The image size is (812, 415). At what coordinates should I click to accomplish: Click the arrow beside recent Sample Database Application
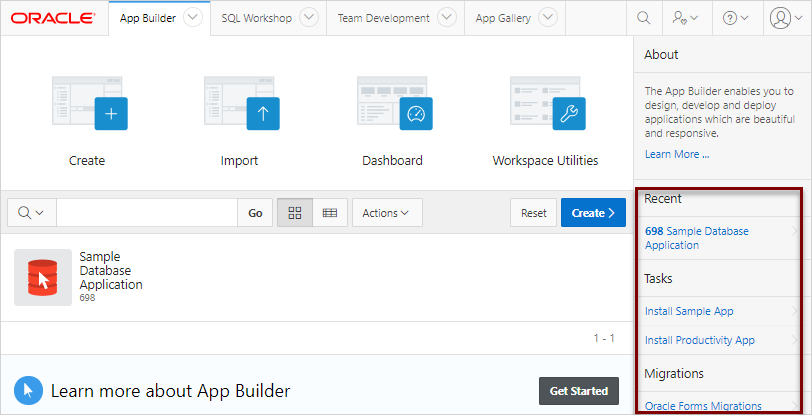coord(794,232)
